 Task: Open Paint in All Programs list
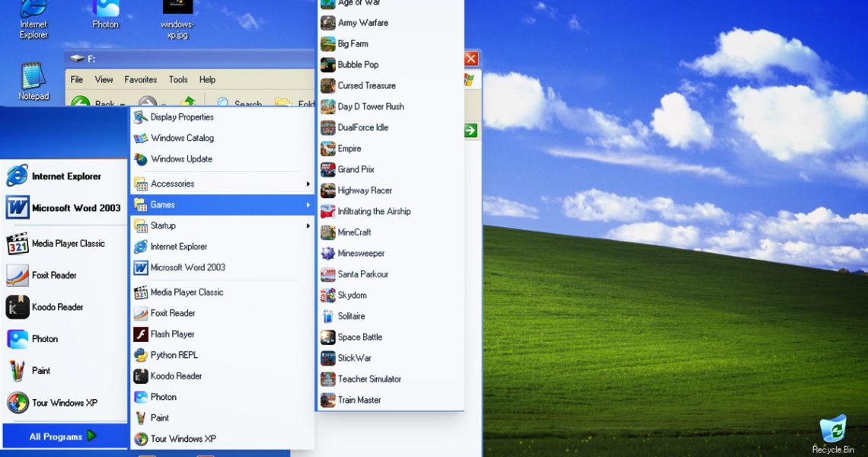coord(222,418)
